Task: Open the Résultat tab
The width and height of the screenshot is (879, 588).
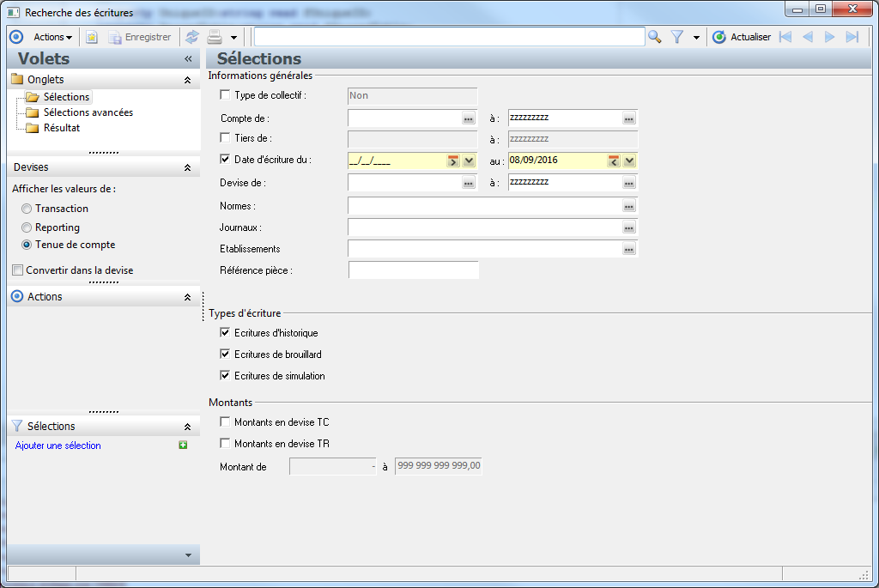Action: click(62, 128)
